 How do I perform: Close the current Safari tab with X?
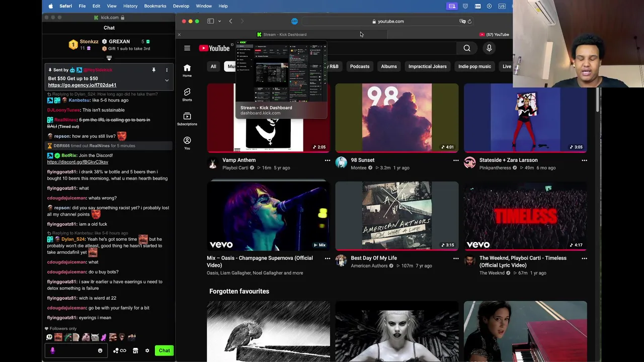tap(179, 35)
